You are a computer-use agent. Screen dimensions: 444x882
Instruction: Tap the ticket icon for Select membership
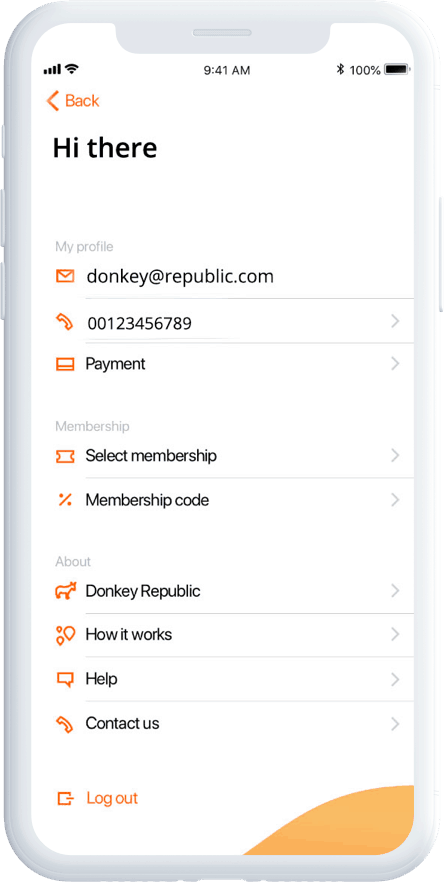(x=65, y=456)
